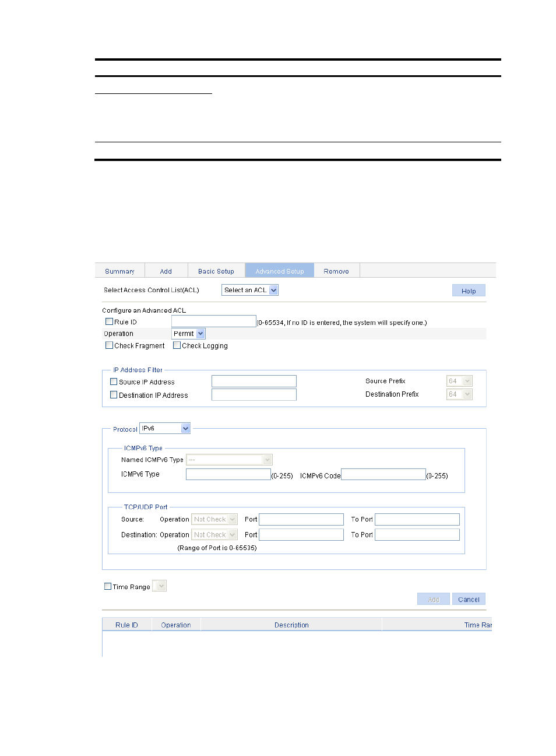Image resolution: width=556 pixels, height=756 pixels.
Task: Enable the Check Logging checkbox
Action: coord(177,345)
